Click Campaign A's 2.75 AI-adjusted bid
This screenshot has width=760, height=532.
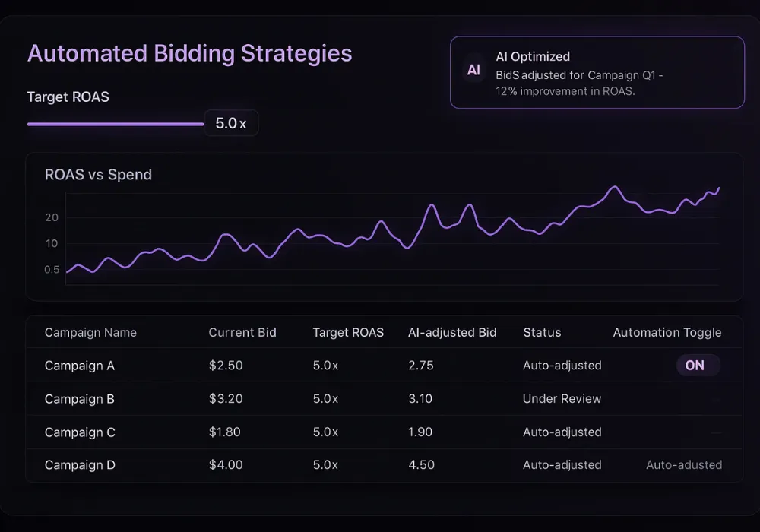pyautogui.click(x=420, y=366)
